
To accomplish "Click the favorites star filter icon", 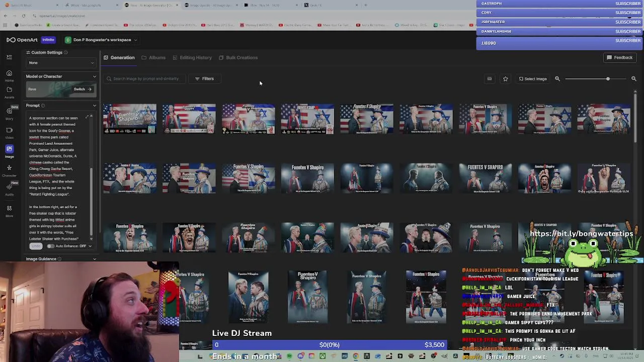I will pyautogui.click(x=505, y=79).
